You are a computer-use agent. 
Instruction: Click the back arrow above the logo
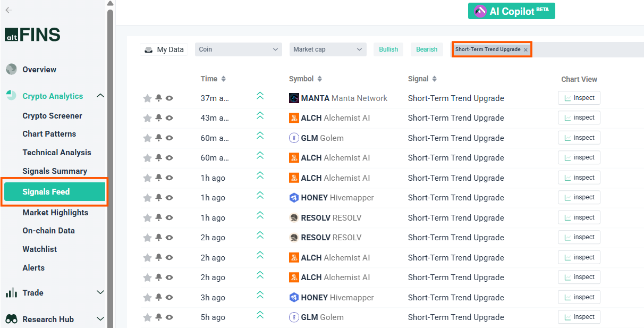point(9,10)
